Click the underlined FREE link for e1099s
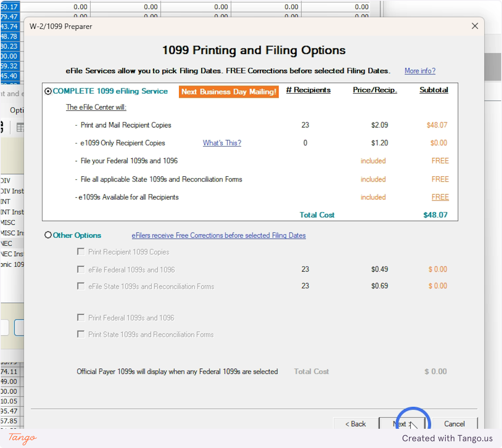This screenshot has width=502, height=448. click(440, 197)
